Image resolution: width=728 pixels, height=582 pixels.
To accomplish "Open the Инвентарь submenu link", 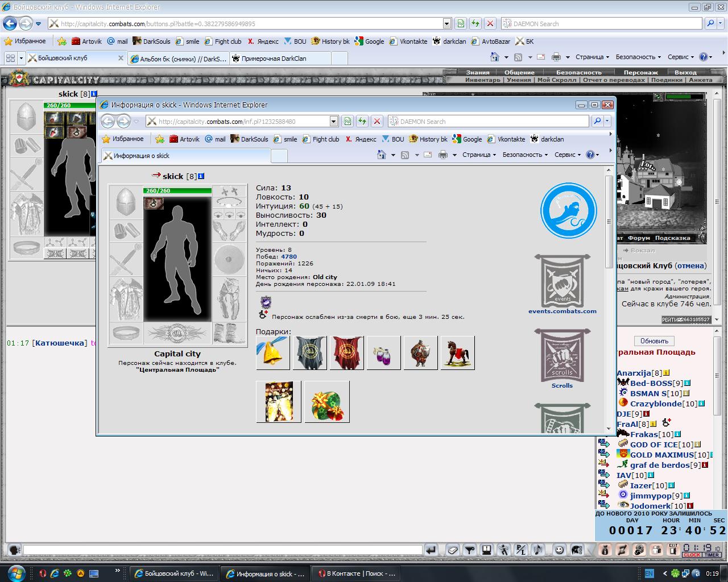I will (x=483, y=80).
